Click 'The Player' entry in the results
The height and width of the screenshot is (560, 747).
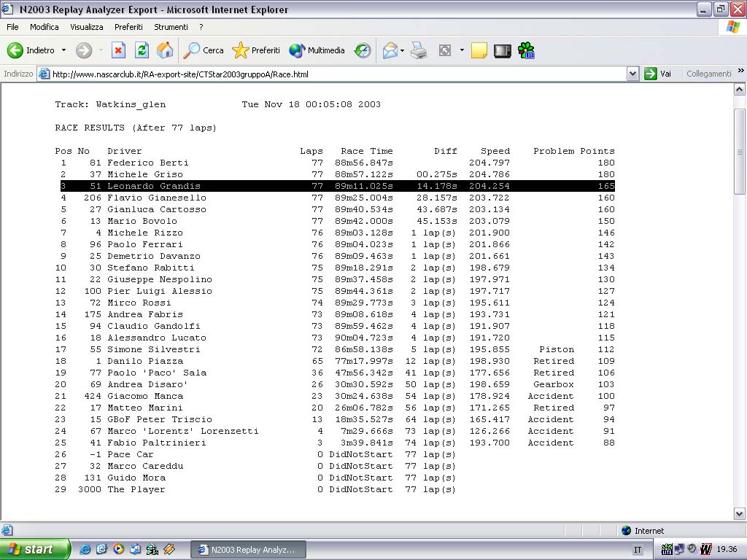coord(136,489)
